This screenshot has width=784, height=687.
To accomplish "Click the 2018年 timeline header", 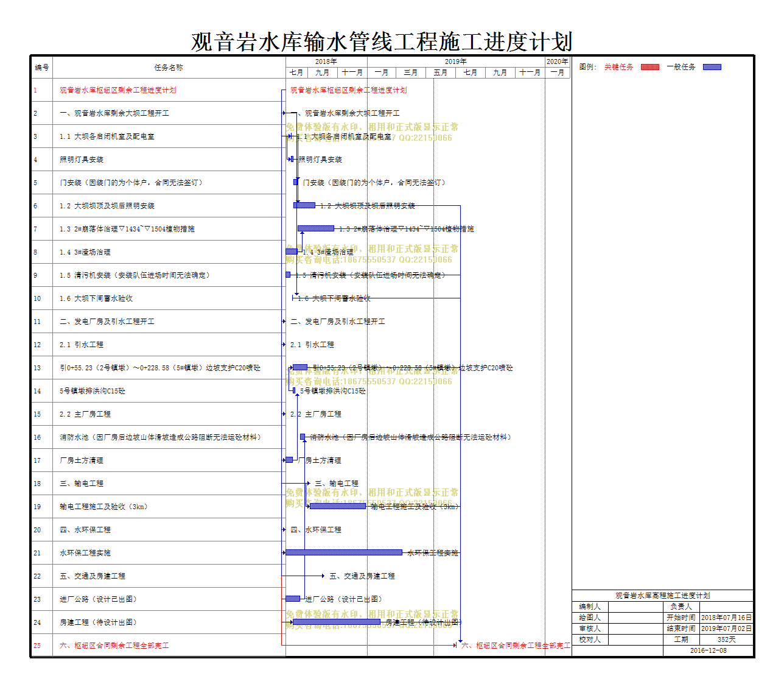I will [x=326, y=62].
